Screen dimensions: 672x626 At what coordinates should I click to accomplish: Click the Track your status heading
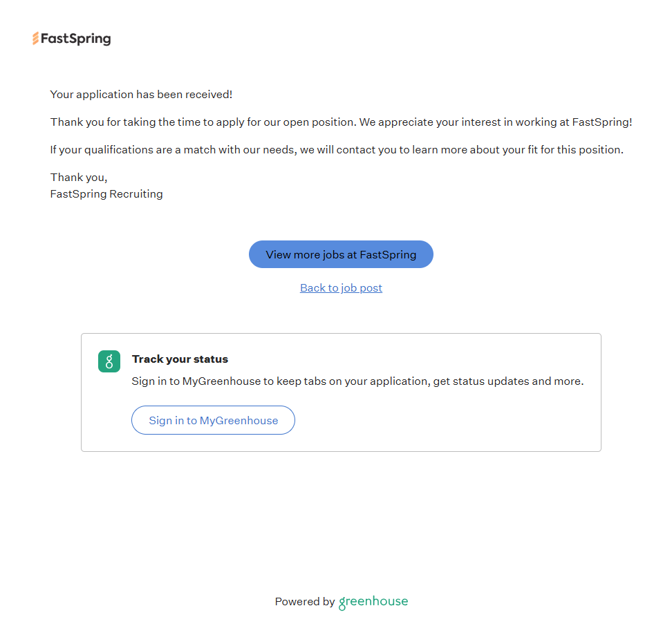coord(180,359)
